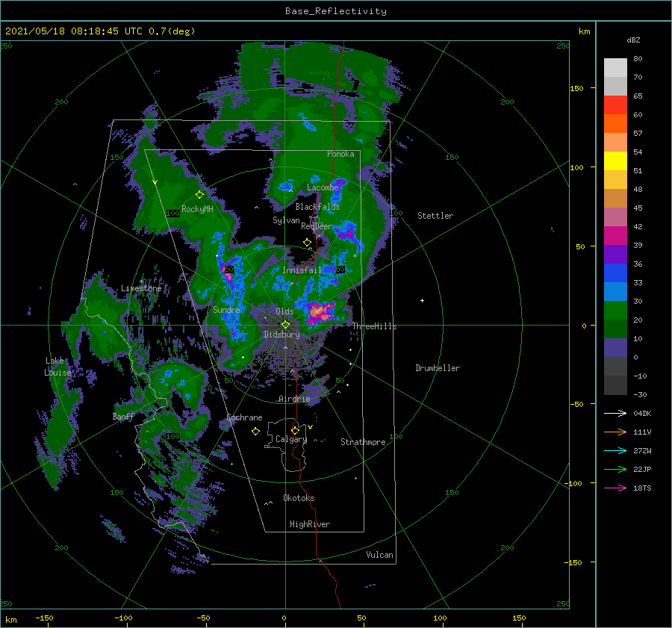The image size is (672, 628).
Task: Click the Banff label
Action: [x=123, y=416]
